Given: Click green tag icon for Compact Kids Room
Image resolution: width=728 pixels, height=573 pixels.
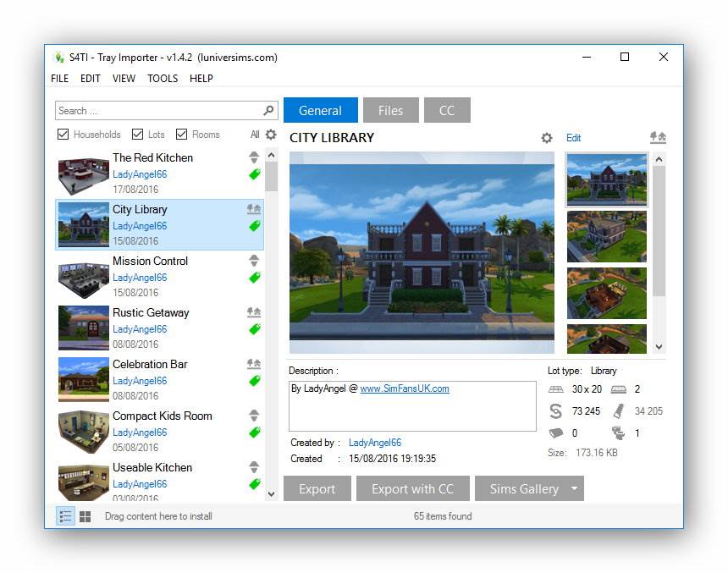Looking at the screenshot, I should pyautogui.click(x=255, y=433).
